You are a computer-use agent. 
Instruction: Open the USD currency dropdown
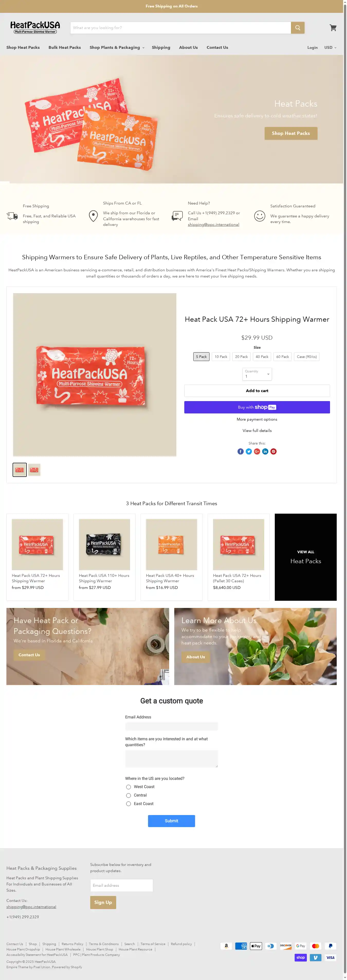click(x=330, y=48)
